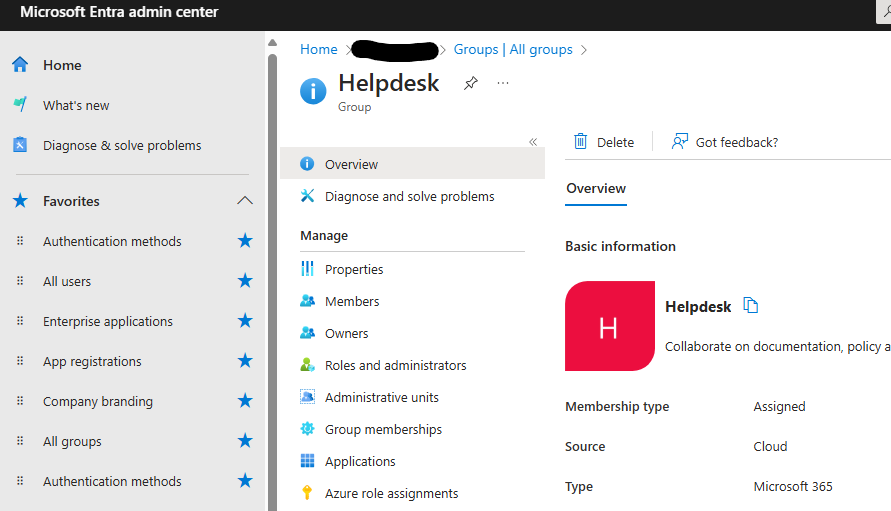Collapse the group menu with double chevron

click(x=533, y=142)
